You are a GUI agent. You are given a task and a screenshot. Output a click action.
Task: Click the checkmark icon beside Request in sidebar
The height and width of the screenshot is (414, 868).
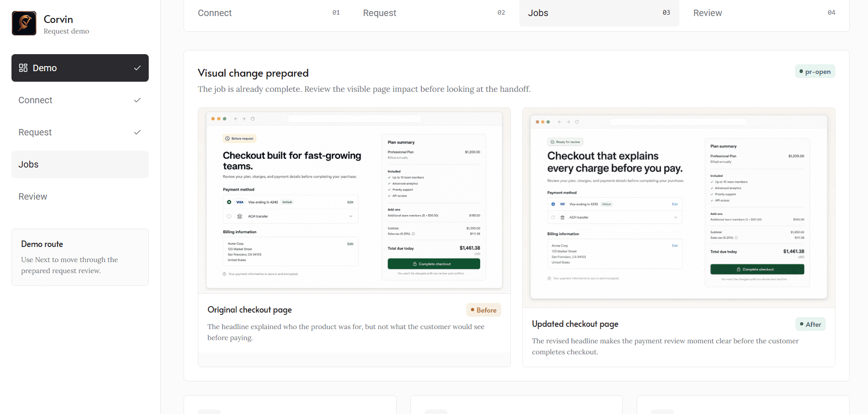137,132
